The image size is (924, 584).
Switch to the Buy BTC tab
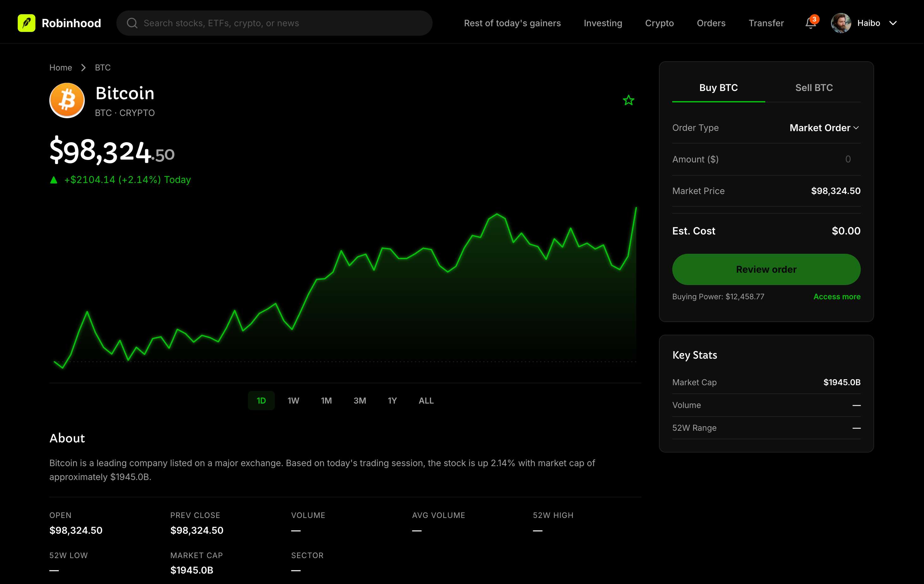coord(718,88)
